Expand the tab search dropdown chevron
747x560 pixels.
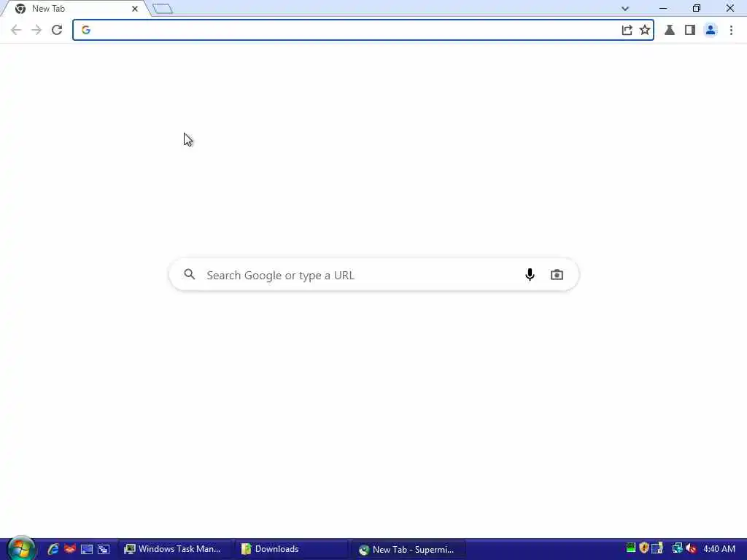click(x=625, y=9)
